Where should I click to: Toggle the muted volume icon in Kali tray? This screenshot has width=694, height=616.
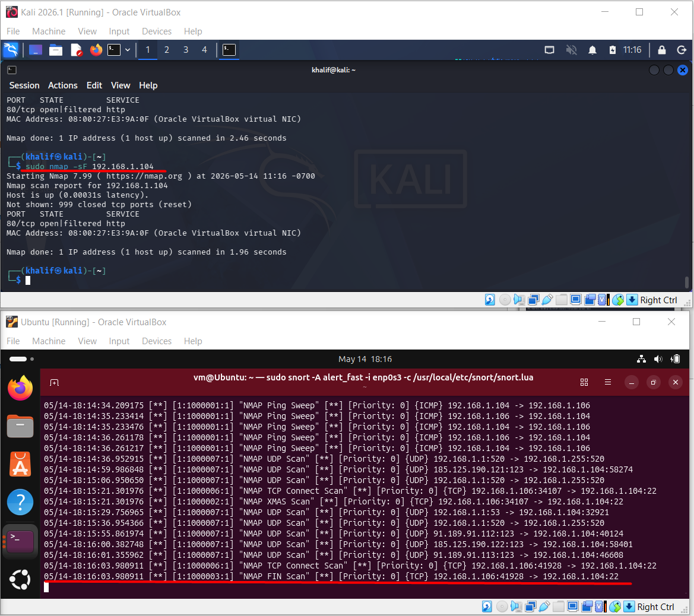point(571,50)
